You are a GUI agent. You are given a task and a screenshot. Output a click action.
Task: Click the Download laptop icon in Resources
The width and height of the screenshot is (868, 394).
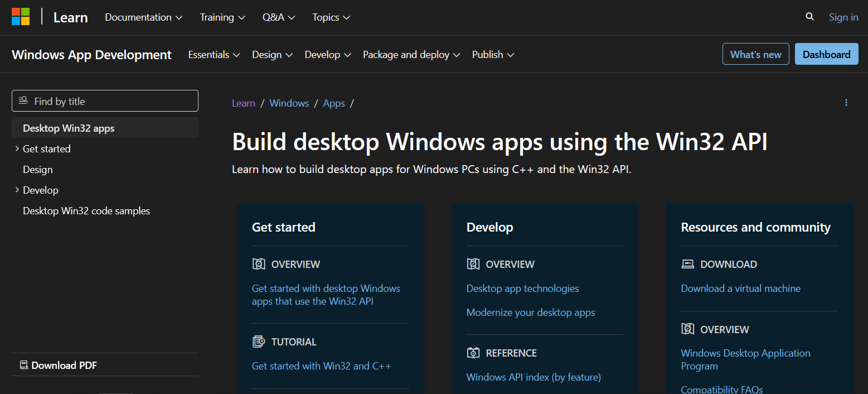(687, 264)
